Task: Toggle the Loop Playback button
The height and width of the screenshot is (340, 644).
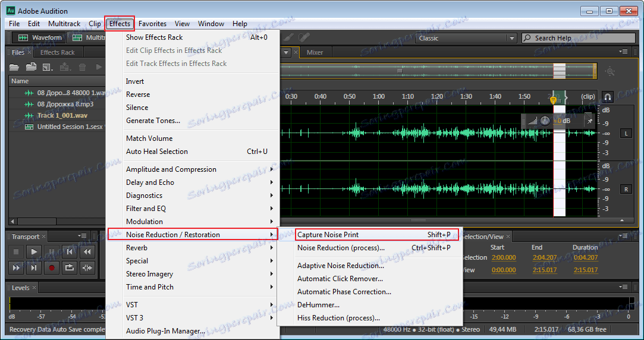Action: click(x=70, y=267)
